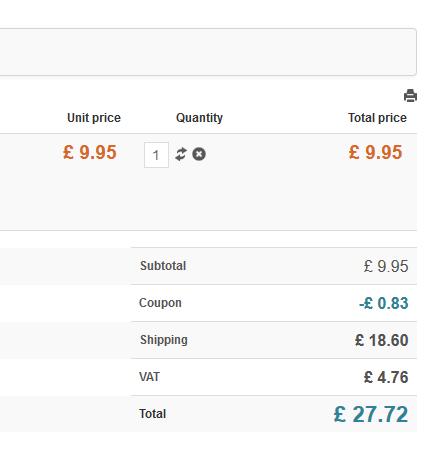Screen dimensions: 430x476
Task: Click the Shipping label
Action: (164, 340)
